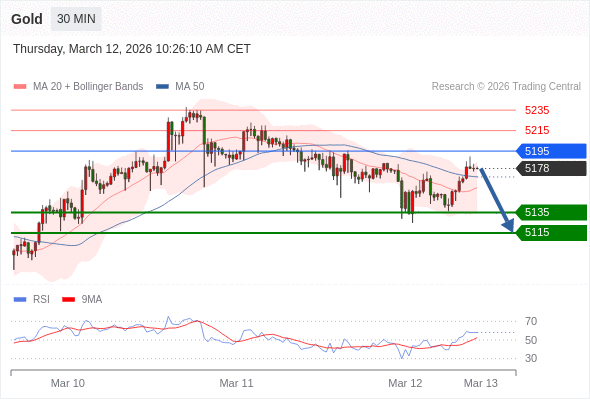Image resolution: width=590 pixels, height=400 pixels.
Task: Click the Mar 12 date axis label
Action: (x=405, y=383)
